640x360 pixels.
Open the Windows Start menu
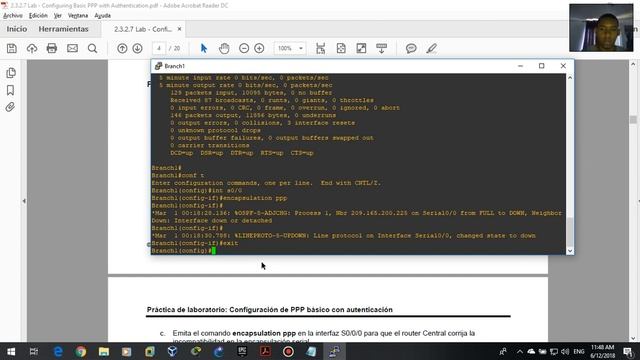coord(11,351)
